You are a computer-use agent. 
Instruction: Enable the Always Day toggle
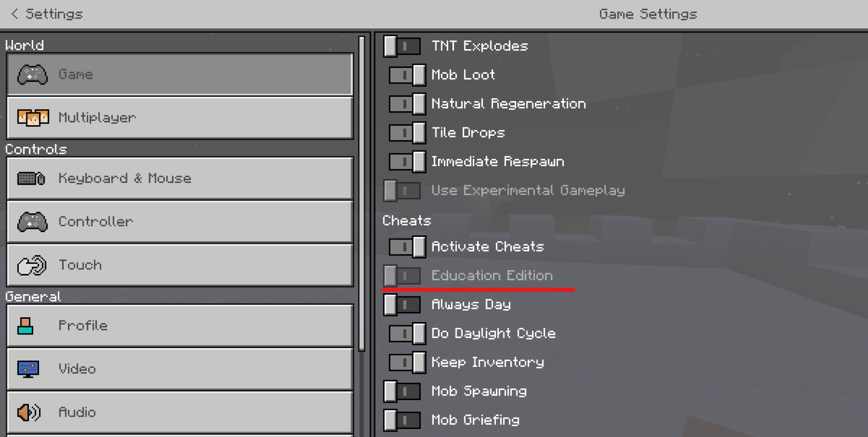(x=402, y=305)
